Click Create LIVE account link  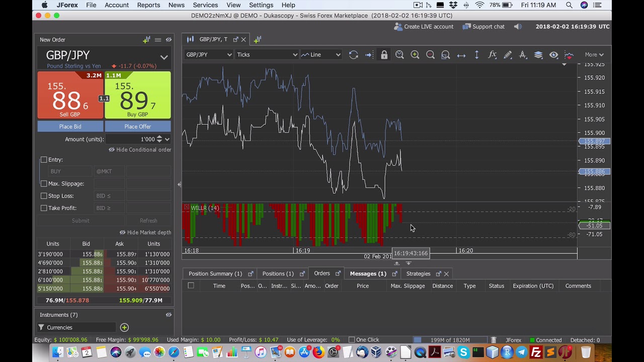(424, 27)
